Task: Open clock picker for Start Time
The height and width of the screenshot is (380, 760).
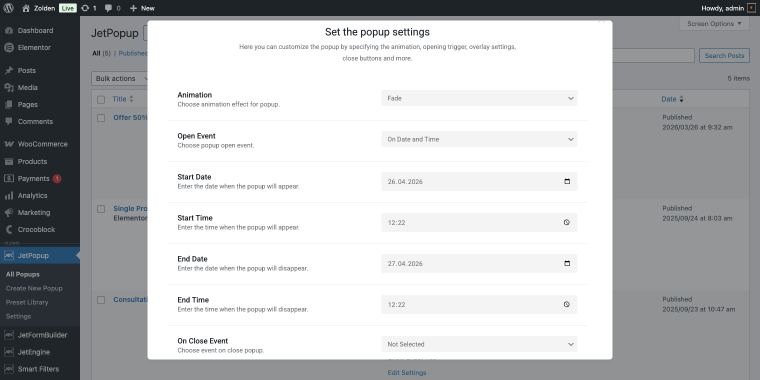Action: pyautogui.click(x=567, y=222)
